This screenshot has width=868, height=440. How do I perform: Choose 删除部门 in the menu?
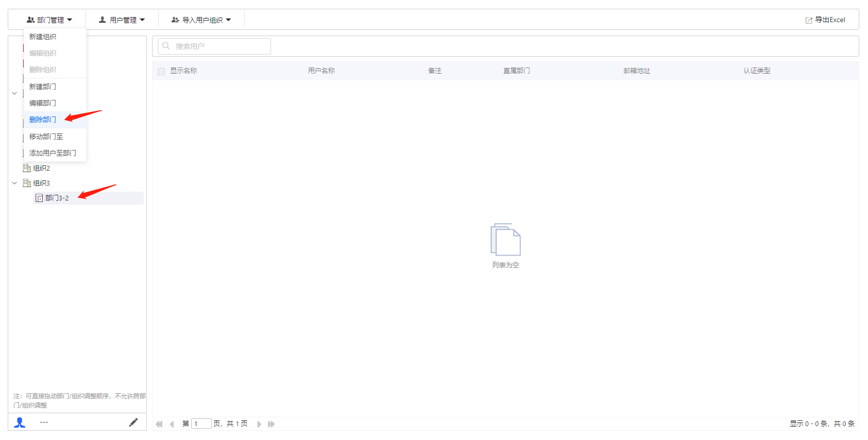pos(55,120)
